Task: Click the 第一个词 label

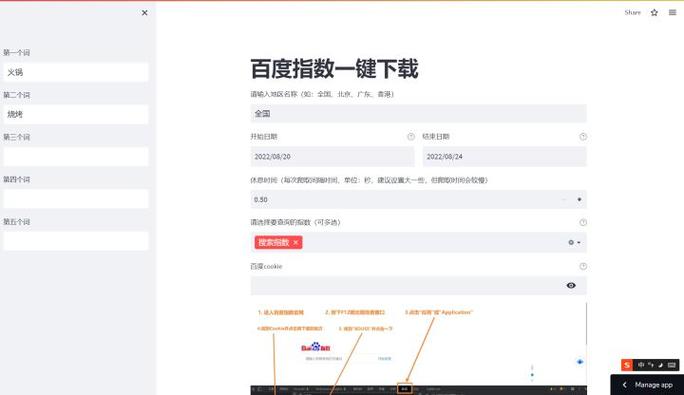Action: click(17, 52)
